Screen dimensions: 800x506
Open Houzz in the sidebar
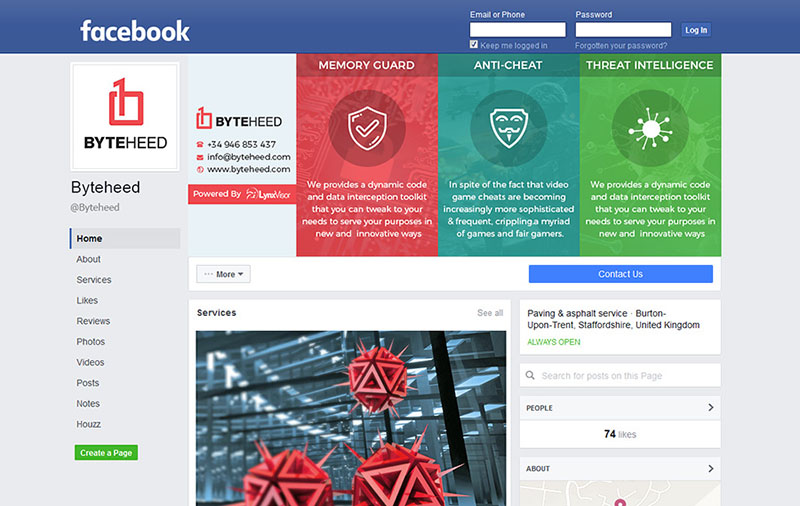click(89, 424)
